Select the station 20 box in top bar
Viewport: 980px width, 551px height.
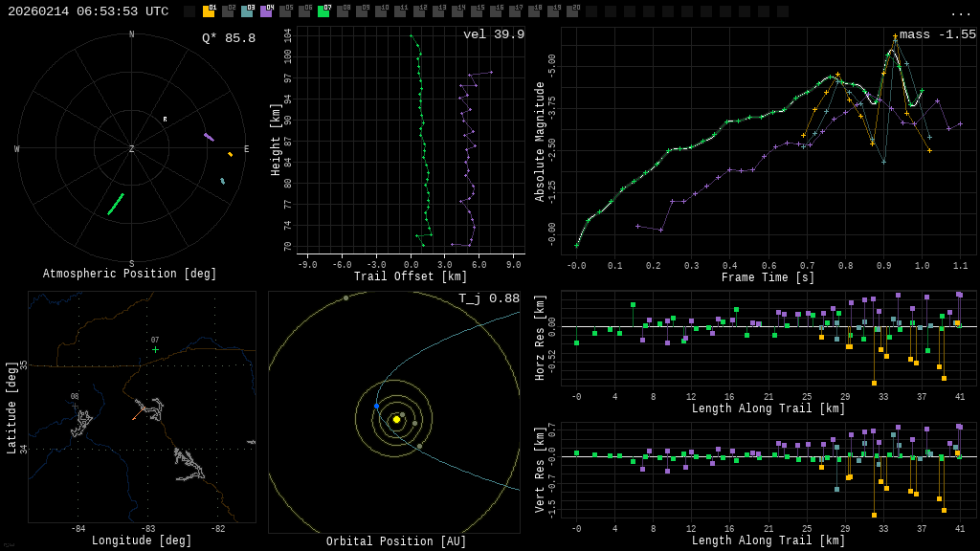pyautogui.click(x=572, y=11)
